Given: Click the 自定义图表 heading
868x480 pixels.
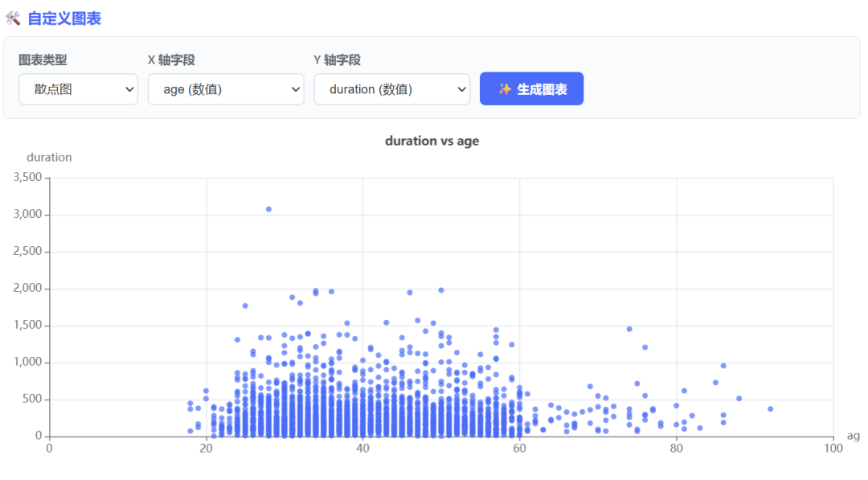Looking at the screenshot, I should pyautogui.click(x=64, y=18).
